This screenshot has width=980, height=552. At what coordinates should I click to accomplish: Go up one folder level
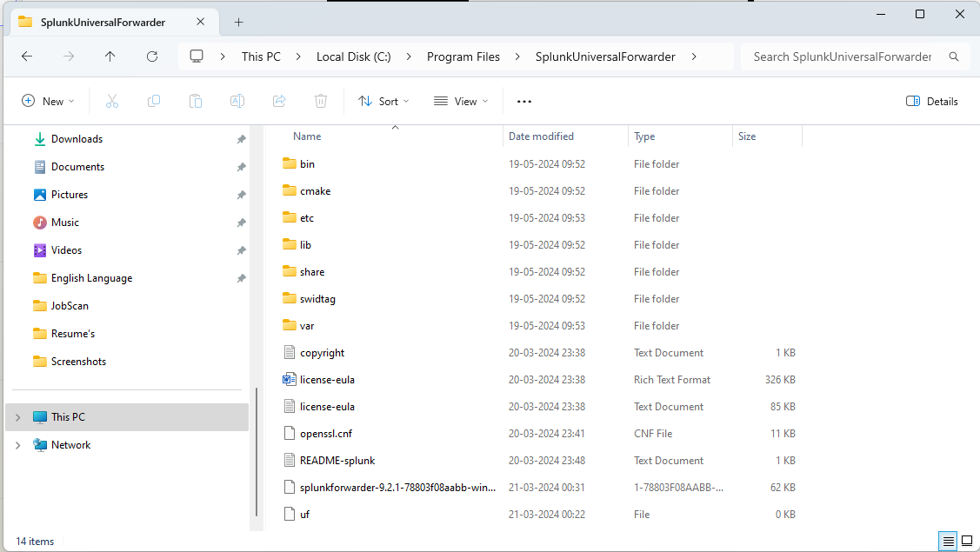[x=110, y=57]
